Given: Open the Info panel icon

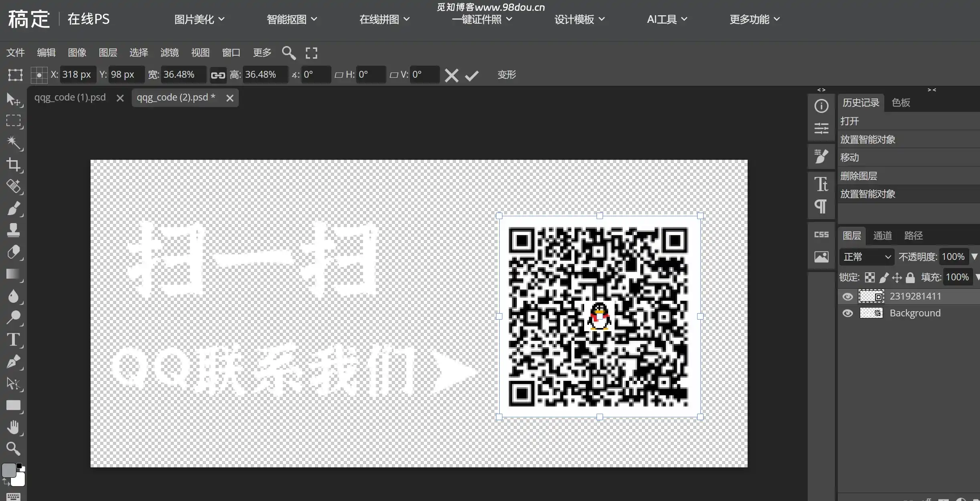Looking at the screenshot, I should [821, 106].
